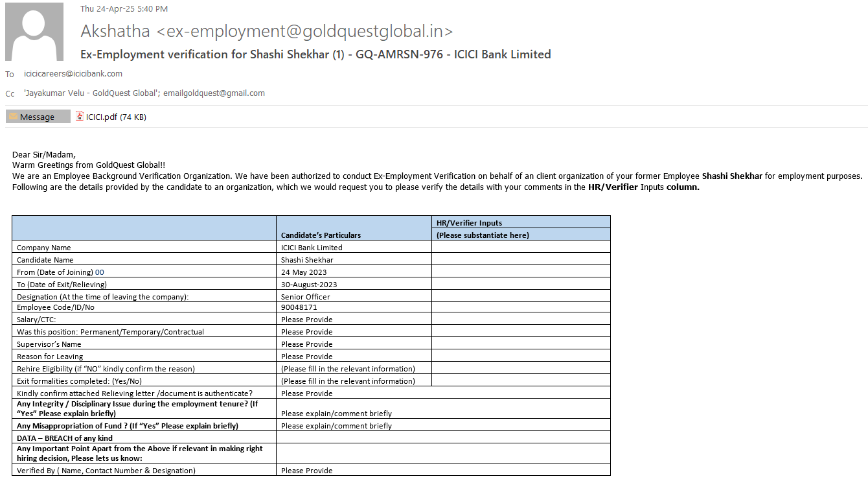Image resolution: width=868 pixels, height=481 pixels.
Task: Click the received date Thu 24-Apr-25 5:40 PM
Action: pos(124,9)
